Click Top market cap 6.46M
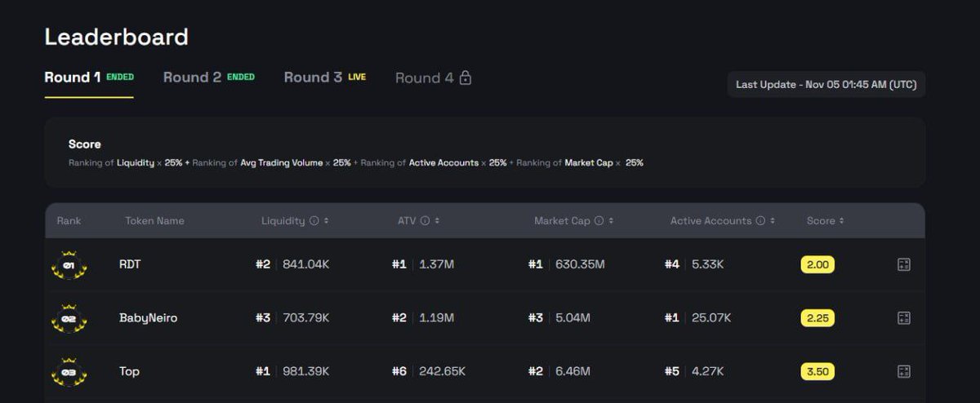 pos(572,371)
